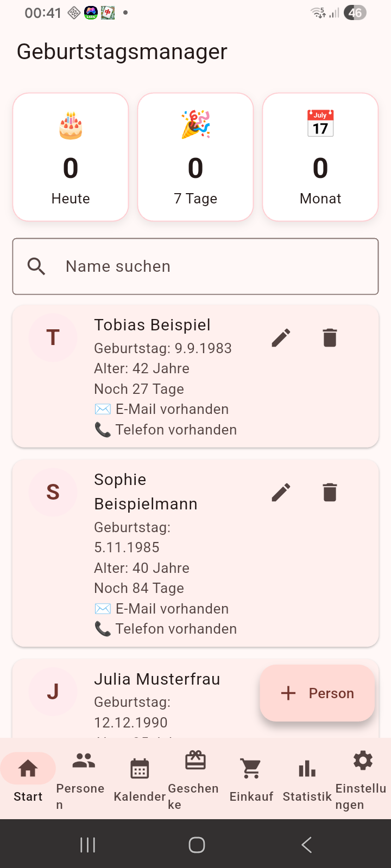The height and width of the screenshot is (868, 391).
Task: Open the Einkauf shopping cart tab
Action: [x=251, y=778]
